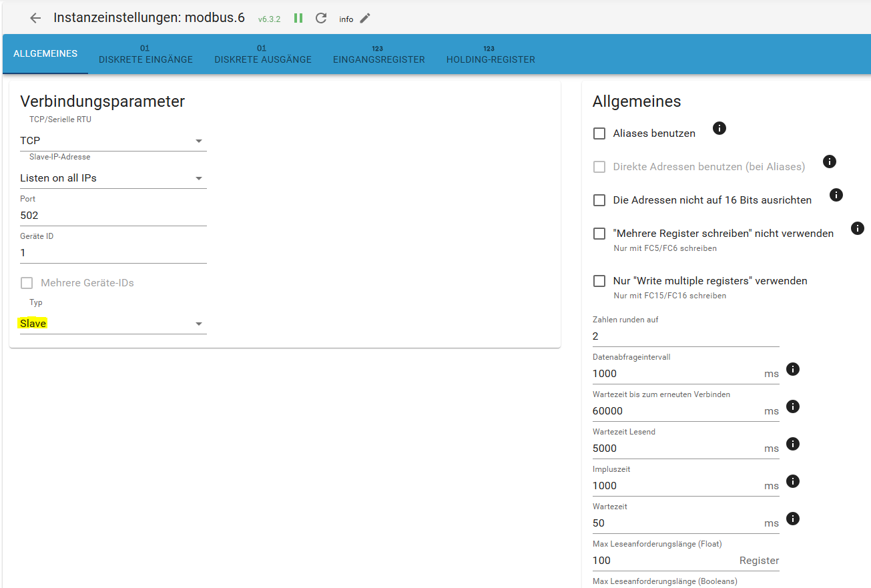871x588 pixels.
Task: Pause the modbus.6 instance
Action: pyautogui.click(x=298, y=18)
